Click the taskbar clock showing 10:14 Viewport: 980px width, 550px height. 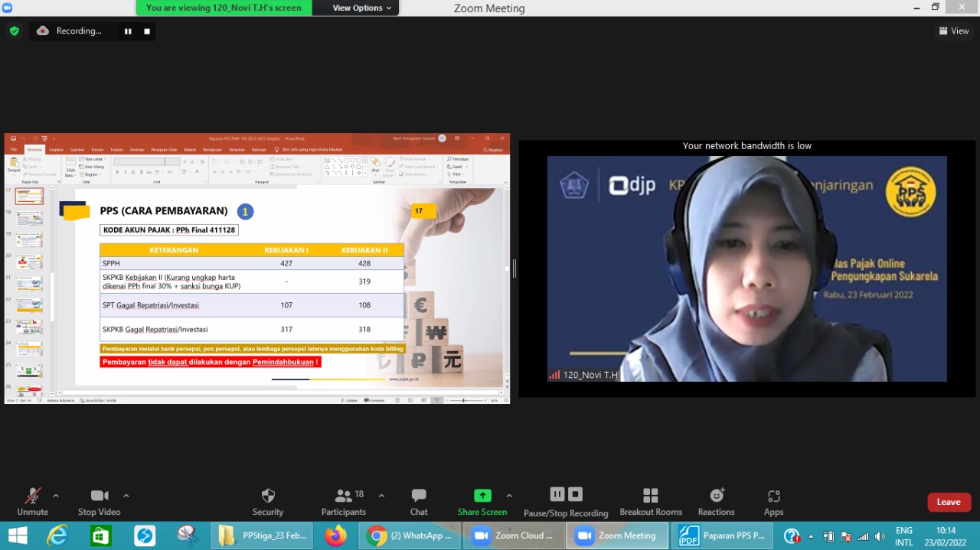pyautogui.click(x=945, y=535)
